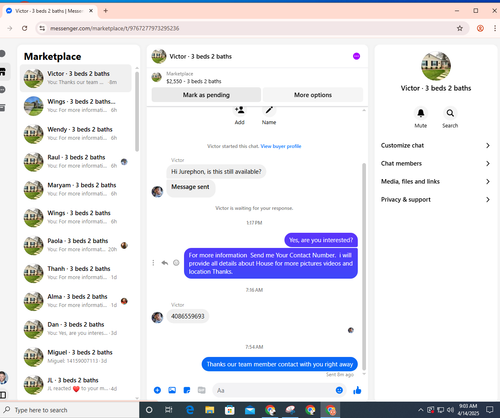Open Thanh - 3 beds 2 baths chat
500x418 pixels.
coord(76,273)
